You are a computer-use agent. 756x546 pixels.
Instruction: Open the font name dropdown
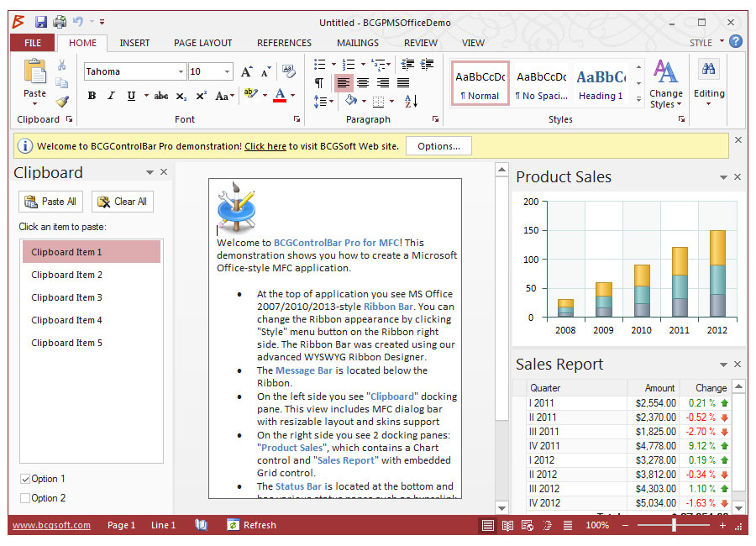tap(181, 72)
